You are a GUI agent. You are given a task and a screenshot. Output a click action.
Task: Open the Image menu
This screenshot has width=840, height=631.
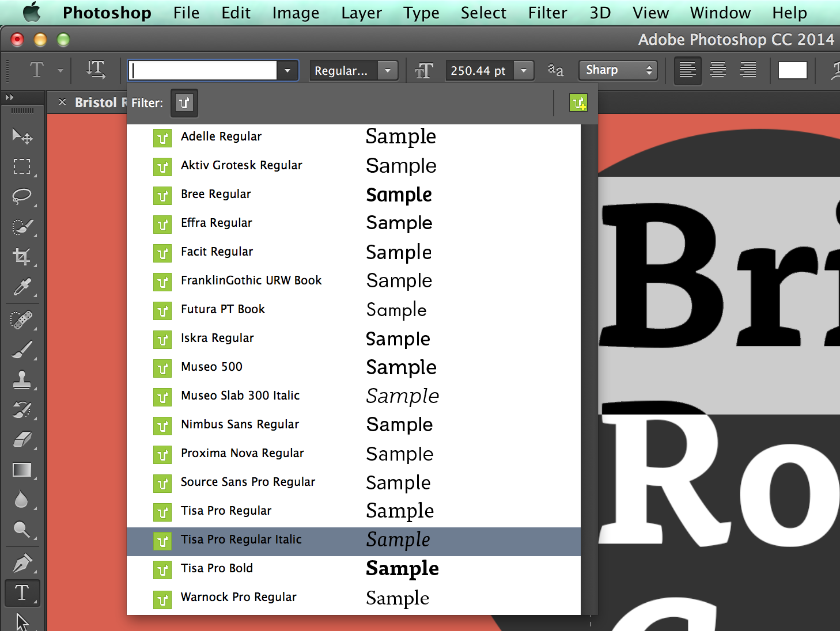pos(296,13)
